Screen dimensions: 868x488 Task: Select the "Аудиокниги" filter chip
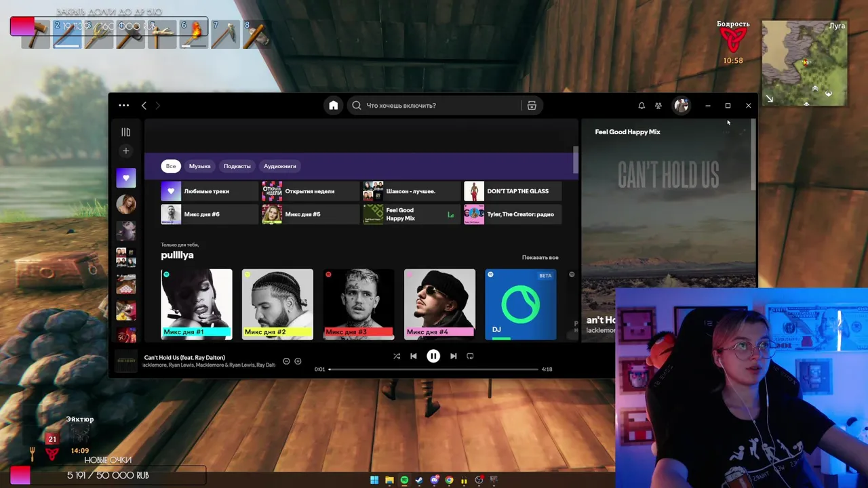coord(280,166)
